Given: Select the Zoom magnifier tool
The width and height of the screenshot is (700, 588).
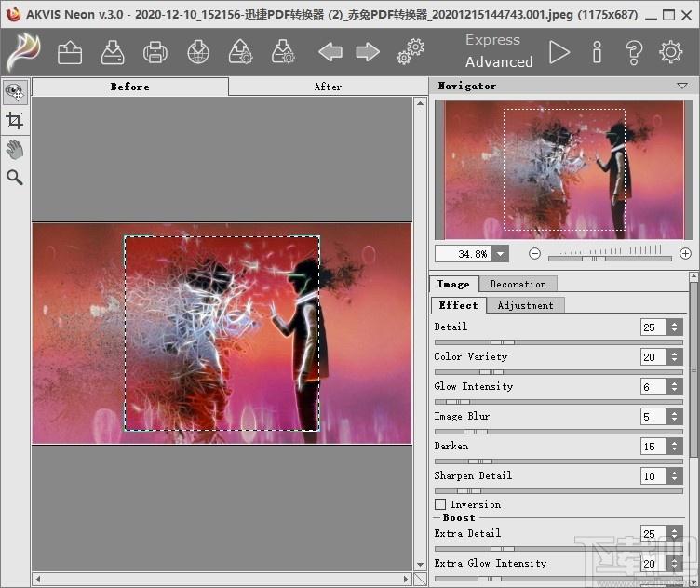Looking at the screenshot, I should point(14,178).
